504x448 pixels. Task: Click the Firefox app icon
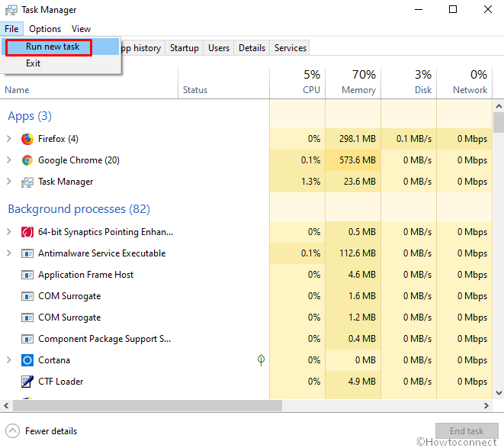27,139
